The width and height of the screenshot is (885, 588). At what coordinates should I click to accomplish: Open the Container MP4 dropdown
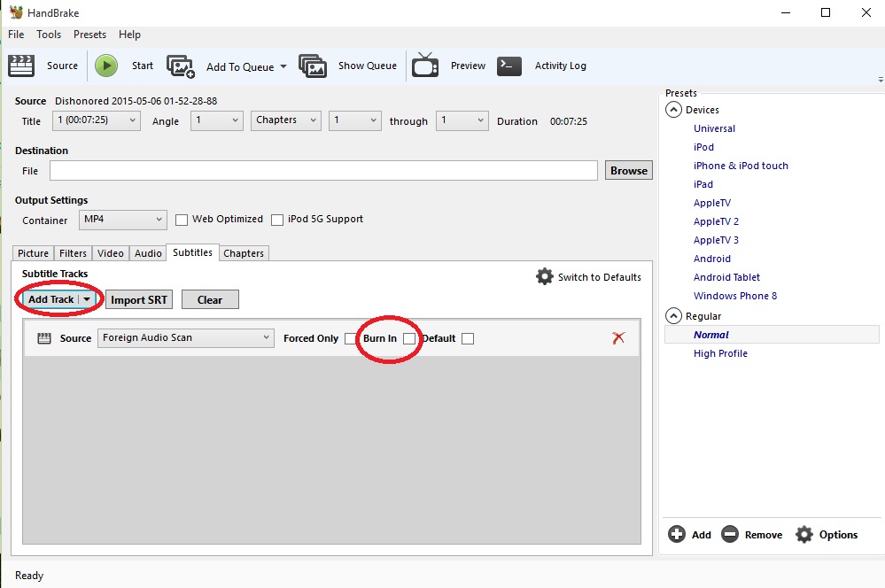(123, 220)
